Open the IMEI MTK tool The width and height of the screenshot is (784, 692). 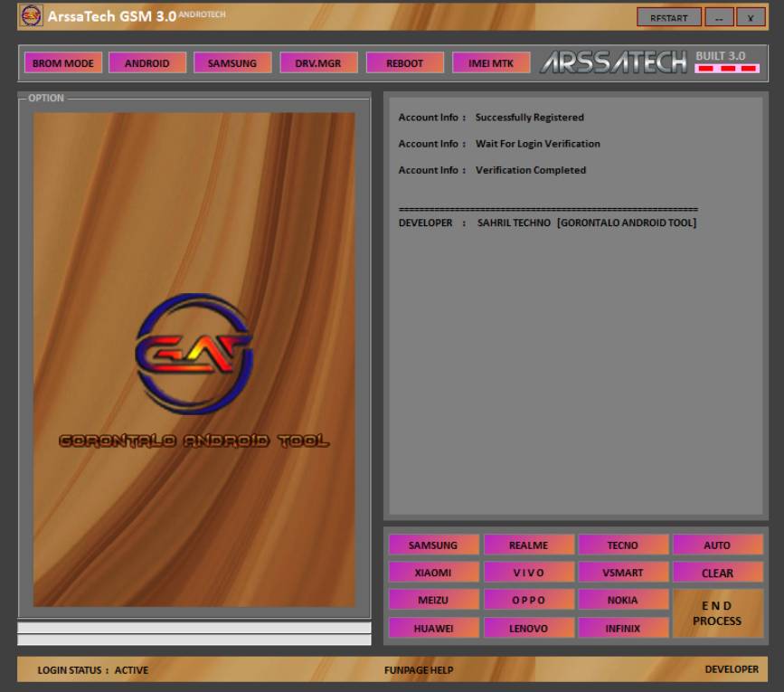pos(491,63)
